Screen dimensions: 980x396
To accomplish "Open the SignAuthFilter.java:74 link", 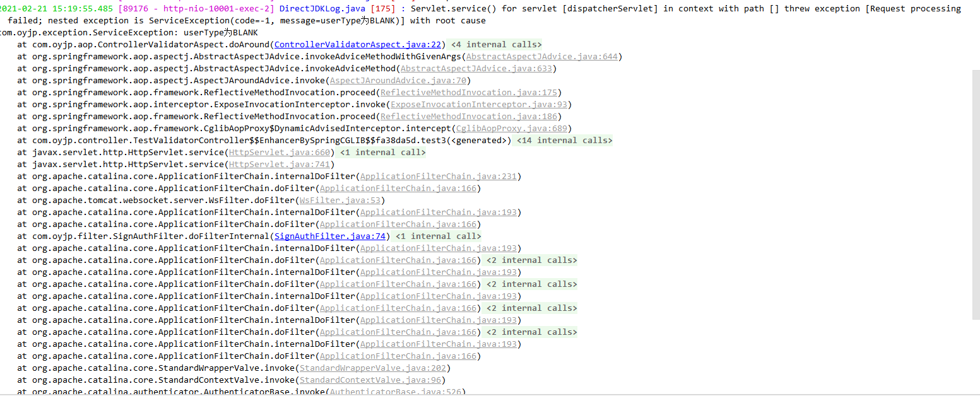I will click(329, 236).
